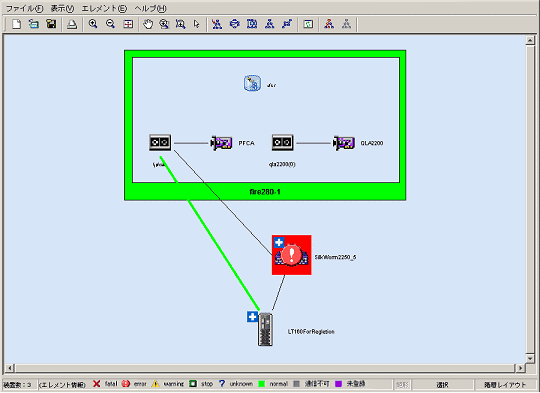This screenshot has height=393, width=540.
Task: Click the refresh view toolbar icon
Action: coord(308,24)
